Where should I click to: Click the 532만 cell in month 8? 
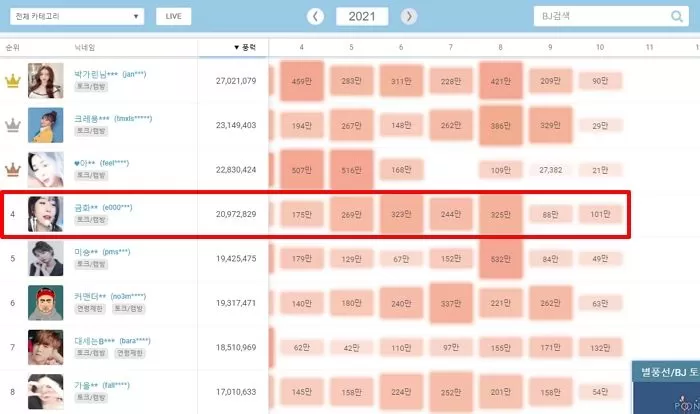click(x=500, y=259)
